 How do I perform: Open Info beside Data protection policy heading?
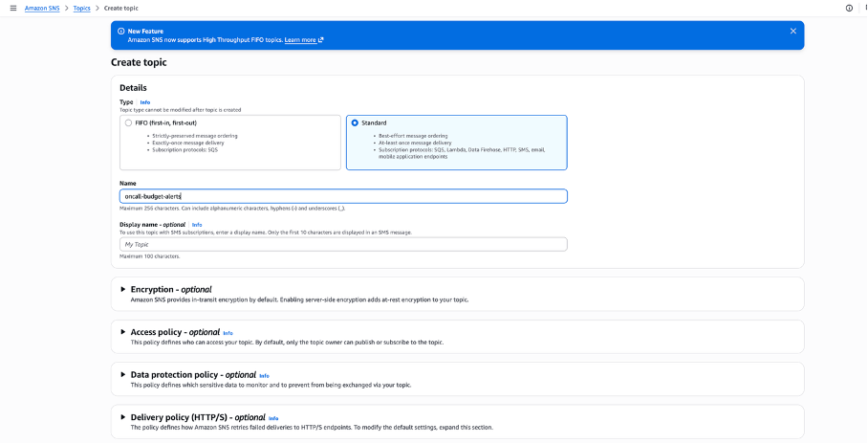tap(264, 375)
